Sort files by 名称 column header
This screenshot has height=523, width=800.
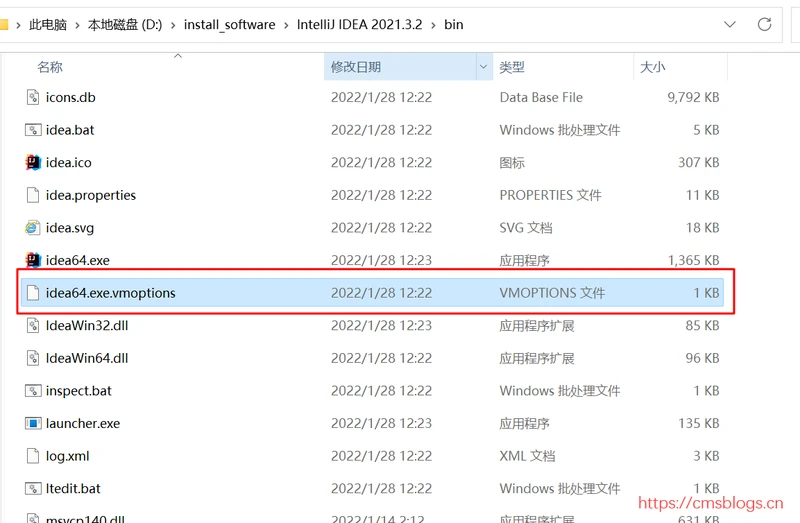click(x=50, y=67)
